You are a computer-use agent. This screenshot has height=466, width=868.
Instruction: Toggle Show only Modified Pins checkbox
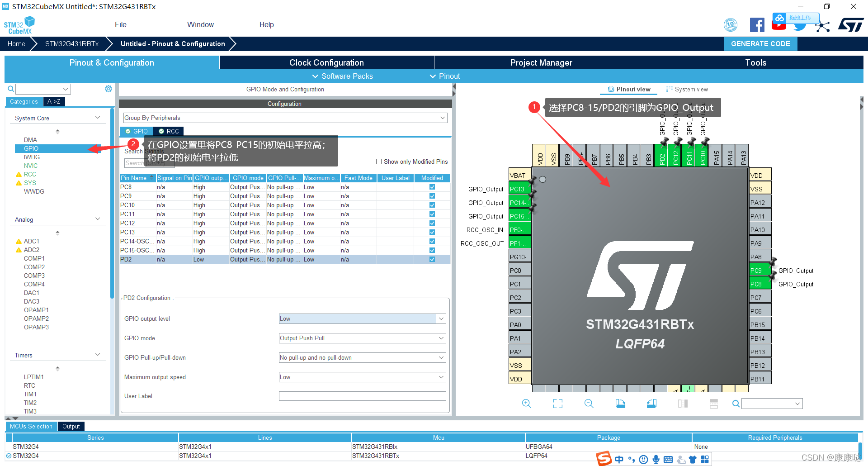[379, 162]
